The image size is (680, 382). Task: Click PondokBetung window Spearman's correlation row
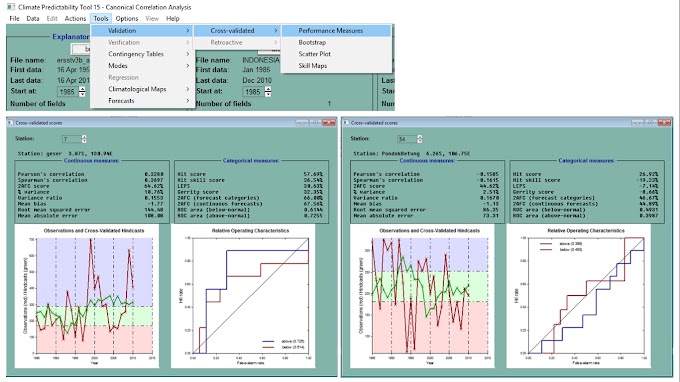[426, 180]
